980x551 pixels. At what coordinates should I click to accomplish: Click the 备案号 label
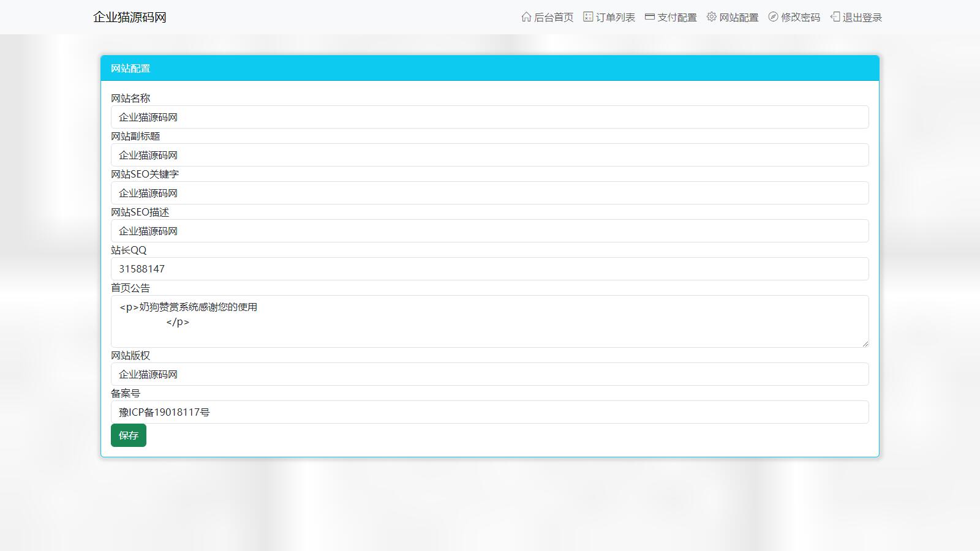coord(126,393)
